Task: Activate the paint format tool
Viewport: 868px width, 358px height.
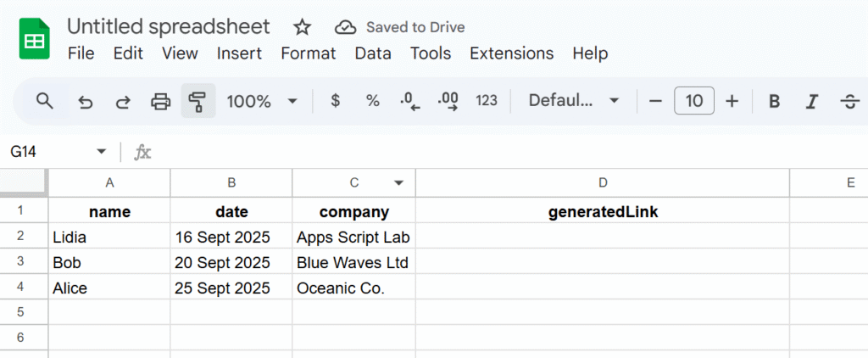Action: pyautogui.click(x=198, y=102)
